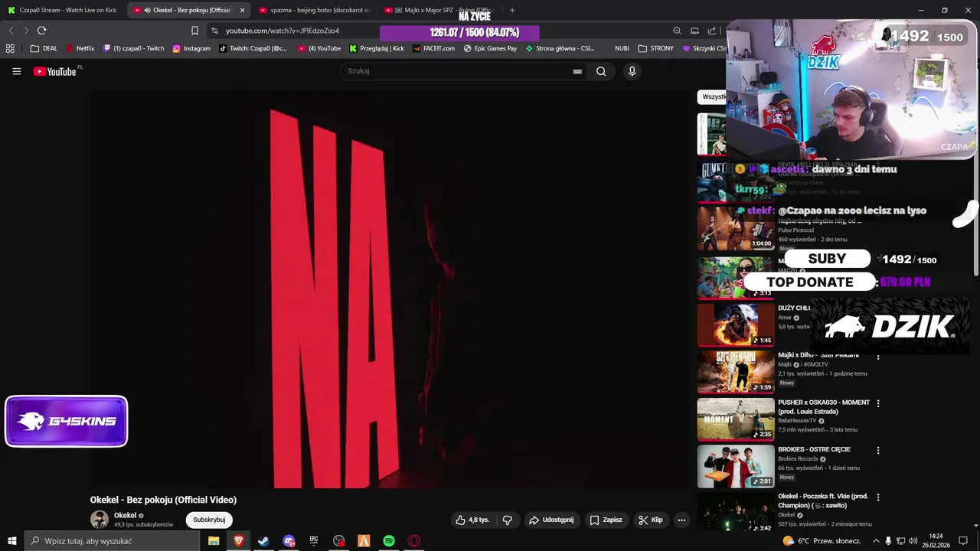This screenshot has height=551, width=980.
Task: Open the Windows Start menu
Action: coord(11,541)
